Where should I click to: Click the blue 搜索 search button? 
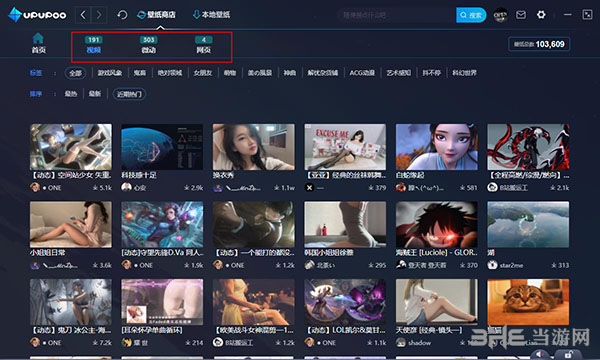click(471, 15)
